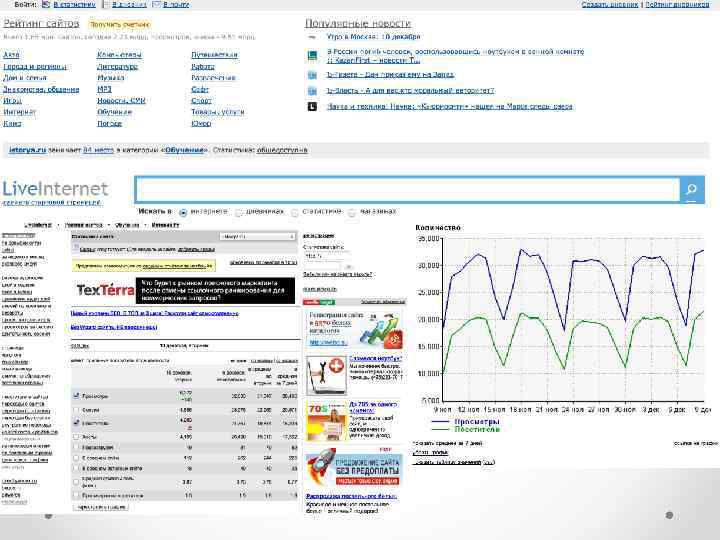Open the 'Обучение' category in the rating list
Viewport: 720px width, 540px height.
pos(114,112)
